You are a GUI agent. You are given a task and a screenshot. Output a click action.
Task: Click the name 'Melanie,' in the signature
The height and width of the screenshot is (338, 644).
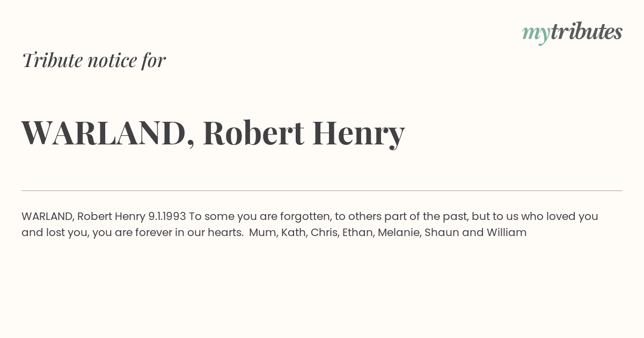click(399, 232)
